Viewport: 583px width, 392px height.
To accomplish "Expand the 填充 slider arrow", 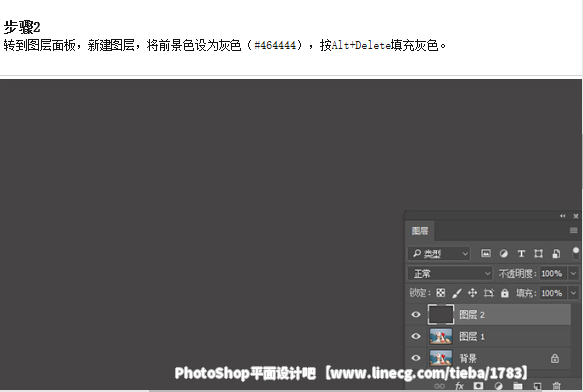I will [x=573, y=293].
